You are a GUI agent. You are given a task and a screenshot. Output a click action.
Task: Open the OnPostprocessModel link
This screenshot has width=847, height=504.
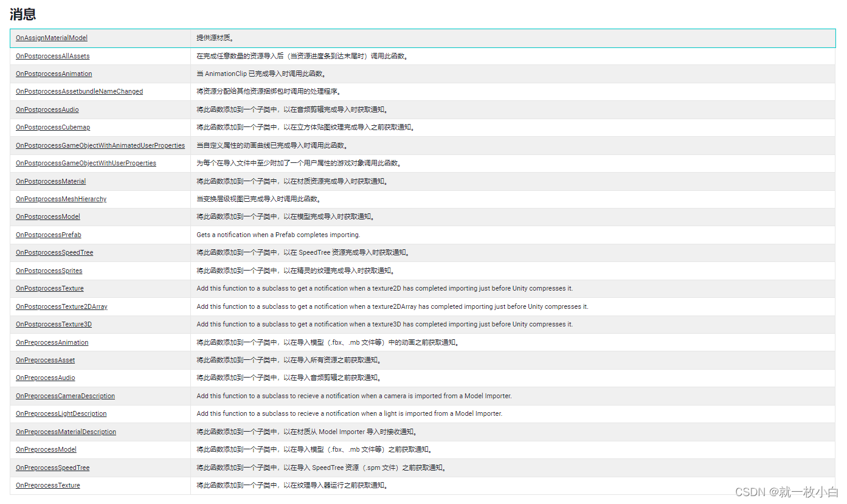pos(48,216)
